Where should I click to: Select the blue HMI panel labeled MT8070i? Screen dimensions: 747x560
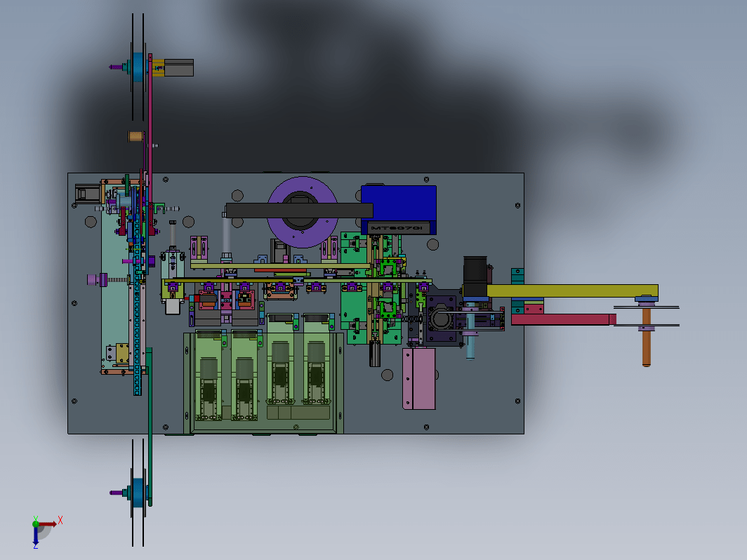pyautogui.click(x=399, y=210)
